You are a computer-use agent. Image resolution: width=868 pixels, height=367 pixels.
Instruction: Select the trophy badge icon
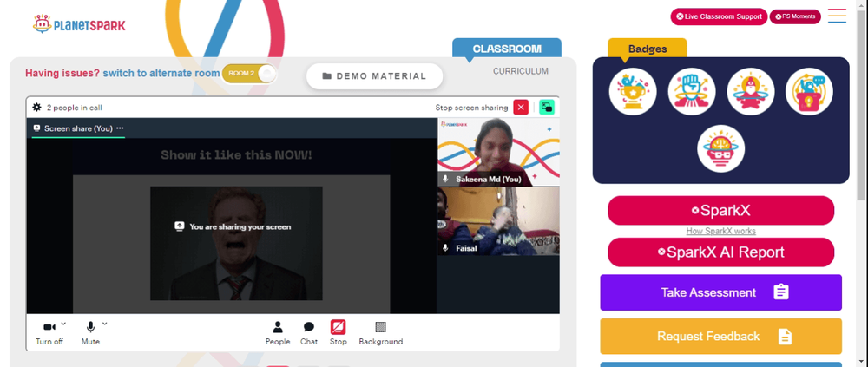coord(633,92)
